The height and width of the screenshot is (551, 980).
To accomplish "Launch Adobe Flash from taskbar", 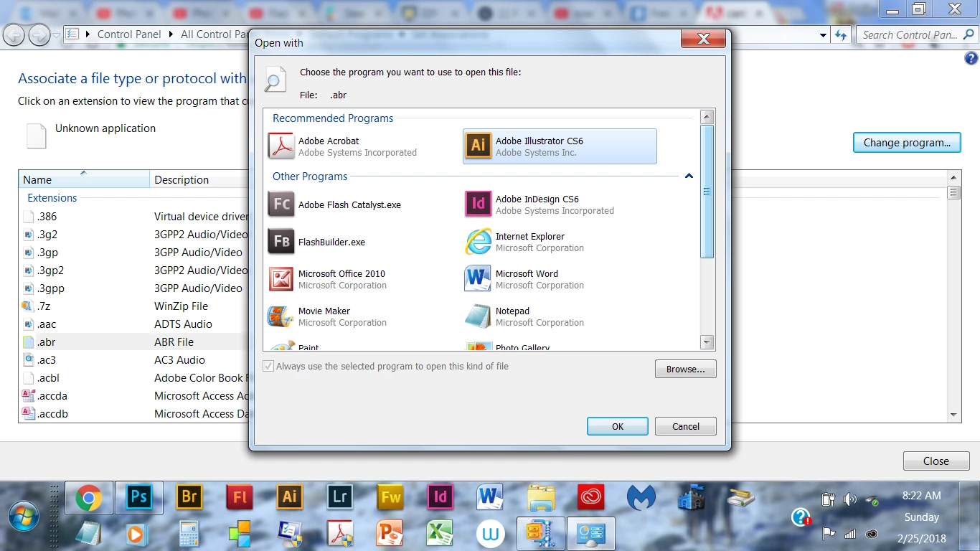I will [x=240, y=496].
